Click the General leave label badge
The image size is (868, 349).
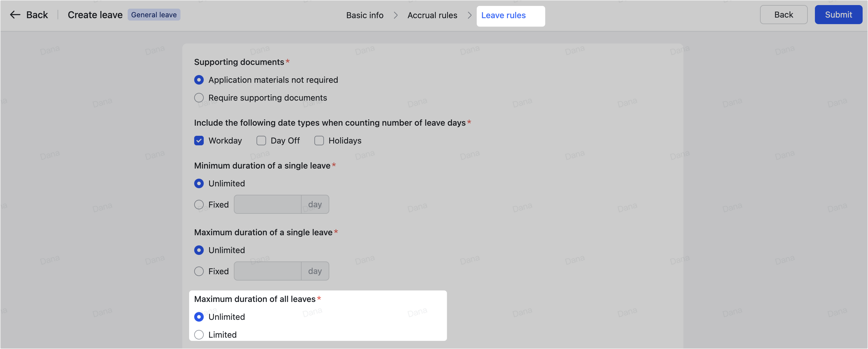point(154,15)
